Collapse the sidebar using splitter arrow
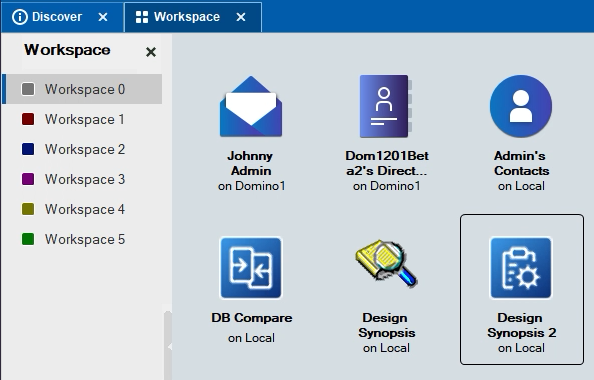 [169, 346]
